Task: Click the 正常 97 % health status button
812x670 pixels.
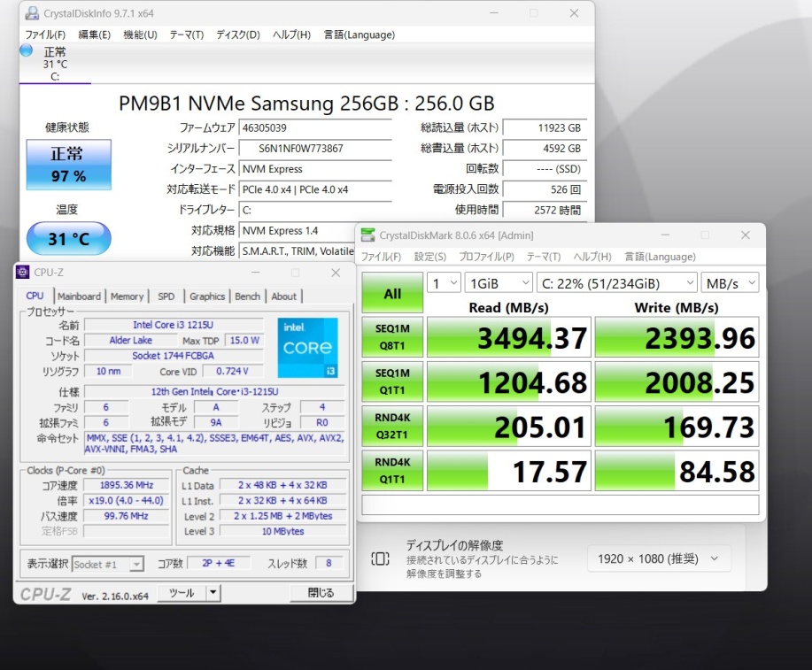Action: [x=68, y=165]
